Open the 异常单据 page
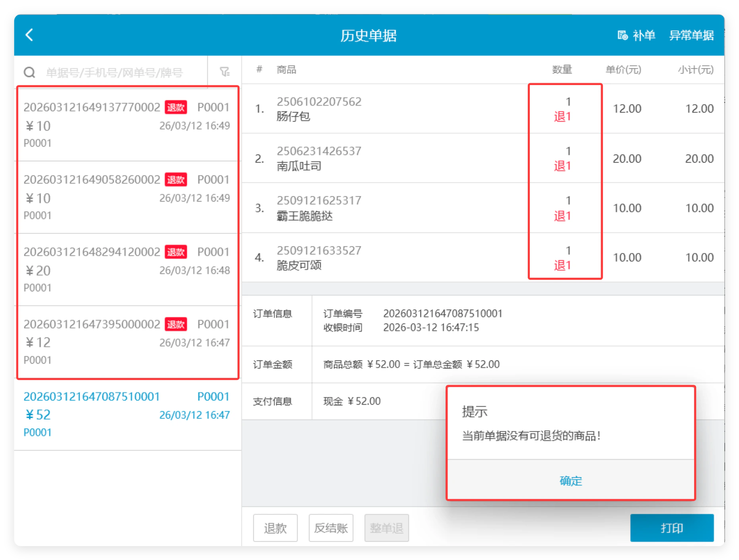Image resolution: width=739 pixels, height=560 pixels. [x=691, y=35]
